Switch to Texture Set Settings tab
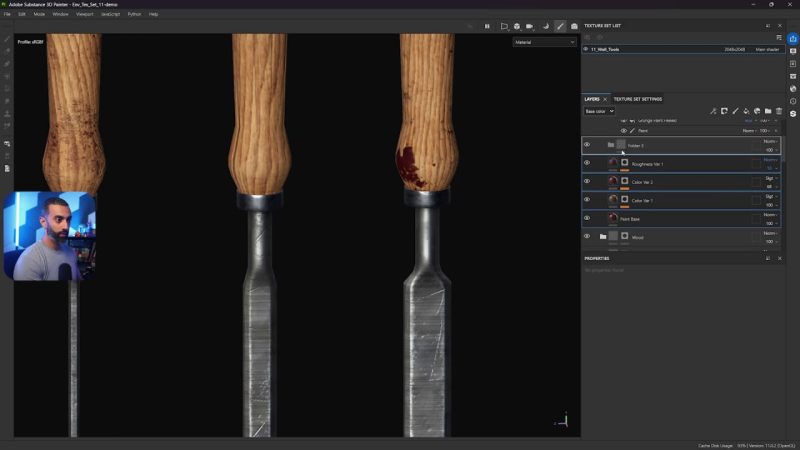 (x=637, y=99)
